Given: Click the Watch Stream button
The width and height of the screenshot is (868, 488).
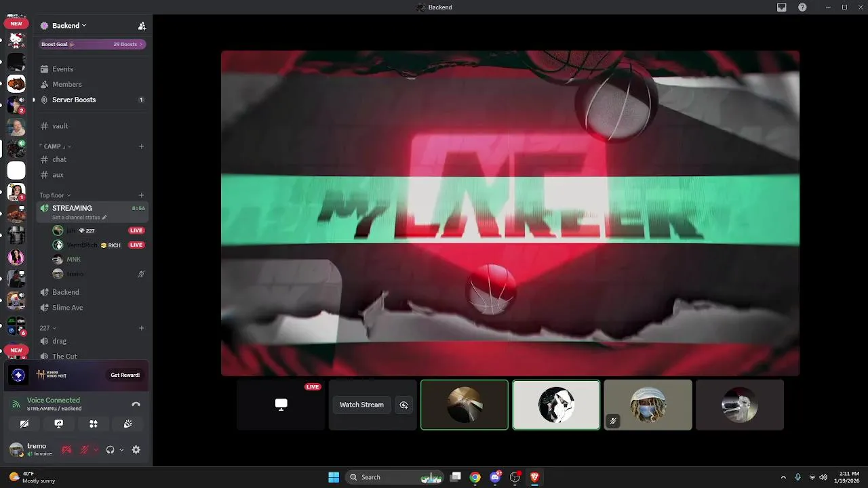Looking at the screenshot, I should (361, 405).
